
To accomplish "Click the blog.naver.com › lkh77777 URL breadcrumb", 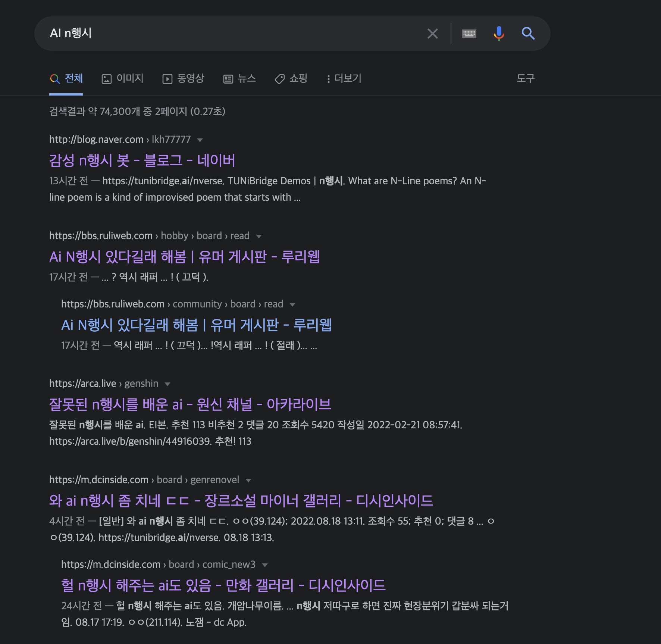I will pos(120,140).
